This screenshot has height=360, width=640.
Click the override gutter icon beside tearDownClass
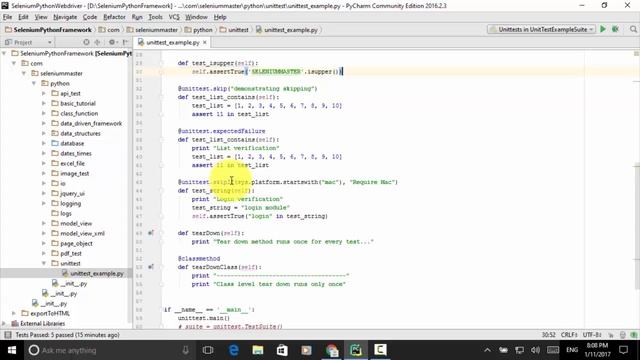coord(151,267)
